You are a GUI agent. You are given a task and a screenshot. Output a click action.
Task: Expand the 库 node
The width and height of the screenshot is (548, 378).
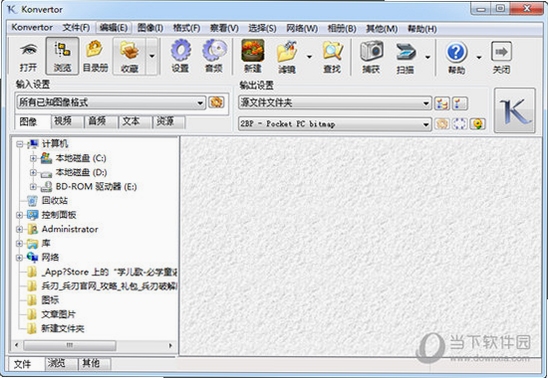20,243
